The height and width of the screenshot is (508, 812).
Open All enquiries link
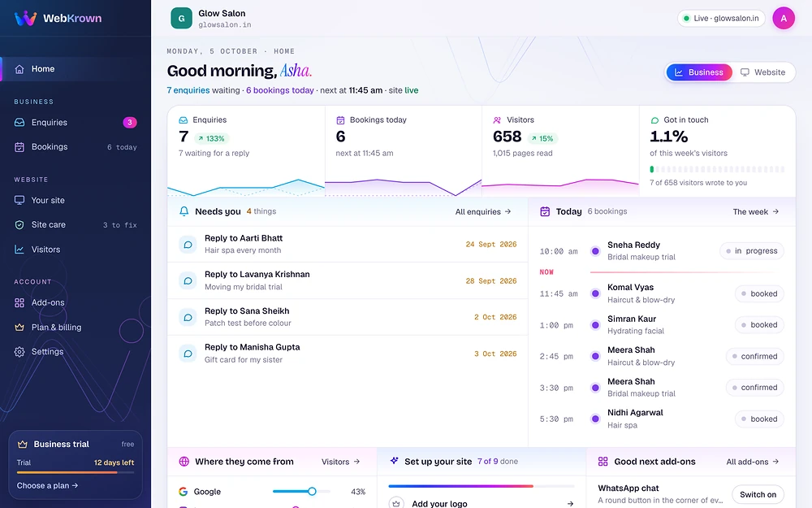pos(483,211)
